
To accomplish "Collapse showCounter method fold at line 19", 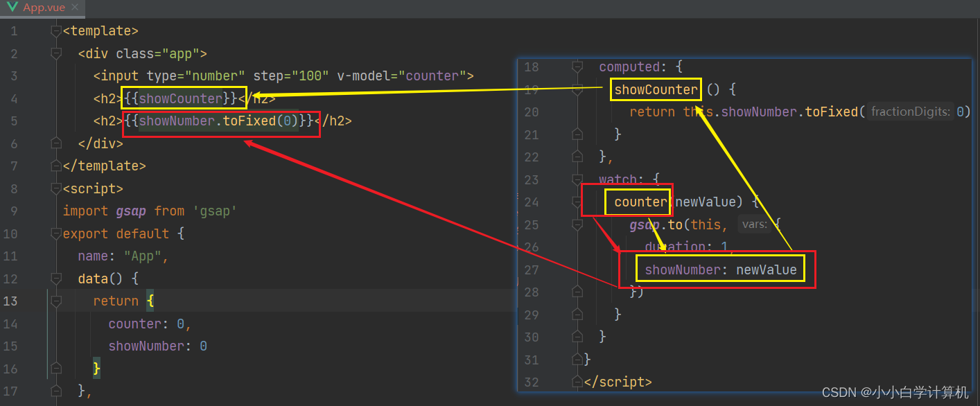I will [577, 89].
